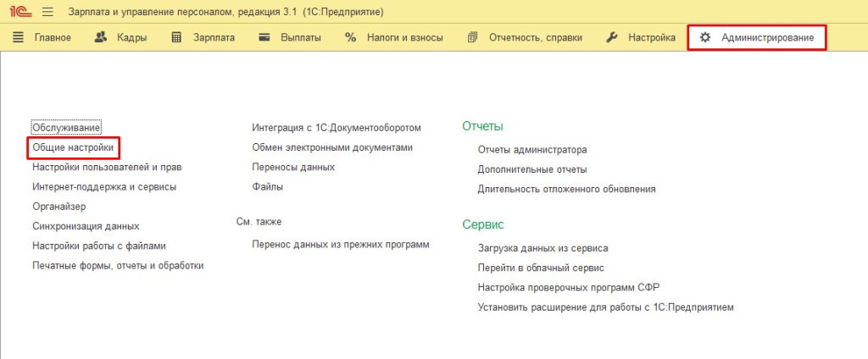
Task: Open the Файлы link
Action: 267,187
